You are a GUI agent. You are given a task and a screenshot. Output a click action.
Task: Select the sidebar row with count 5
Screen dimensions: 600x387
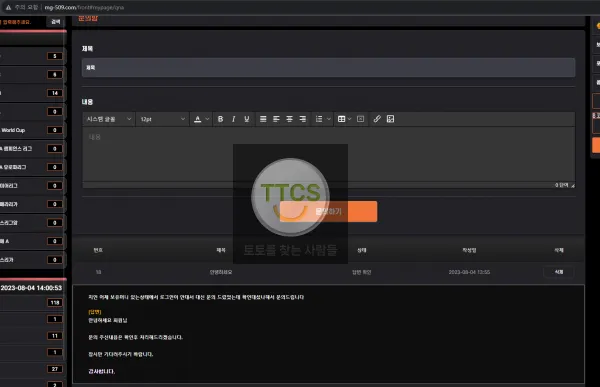(x=32, y=56)
